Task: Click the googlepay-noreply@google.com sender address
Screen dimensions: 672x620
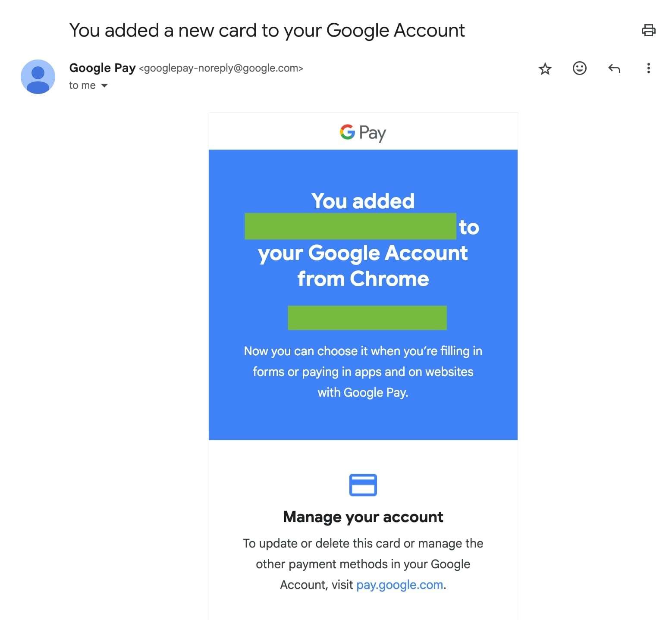Action: click(221, 68)
